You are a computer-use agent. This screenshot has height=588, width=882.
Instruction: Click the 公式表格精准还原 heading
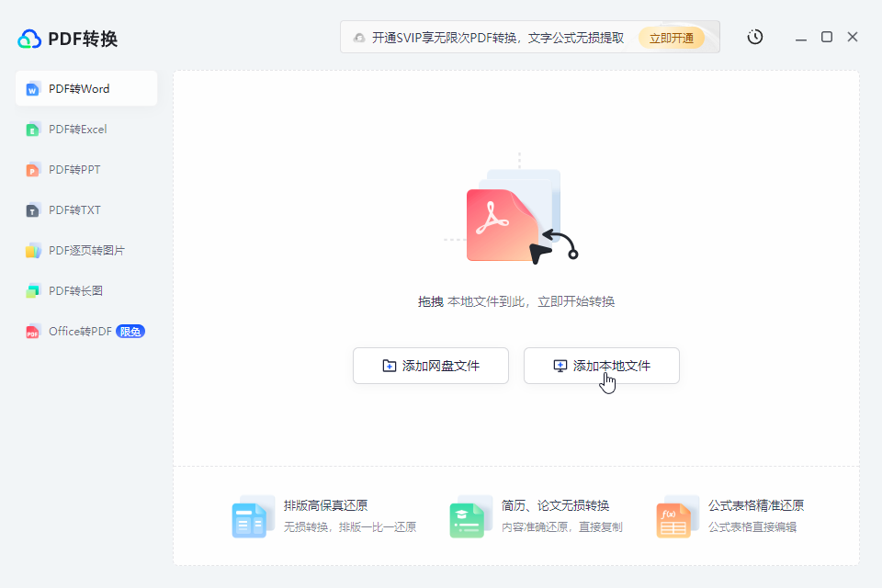coord(756,505)
